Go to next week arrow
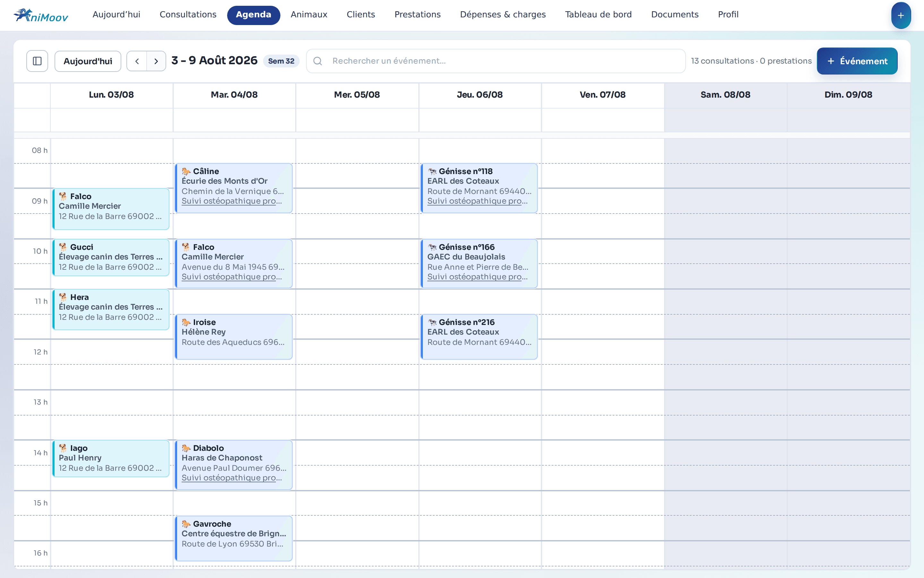The width and height of the screenshot is (924, 578). click(x=156, y=61)
